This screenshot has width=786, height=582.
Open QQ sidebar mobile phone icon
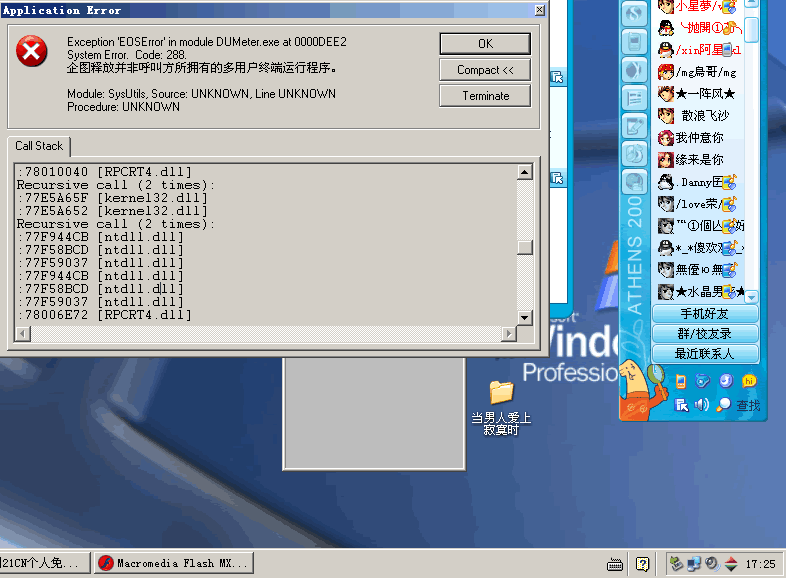pyautogui.click(x=634, y=42)
